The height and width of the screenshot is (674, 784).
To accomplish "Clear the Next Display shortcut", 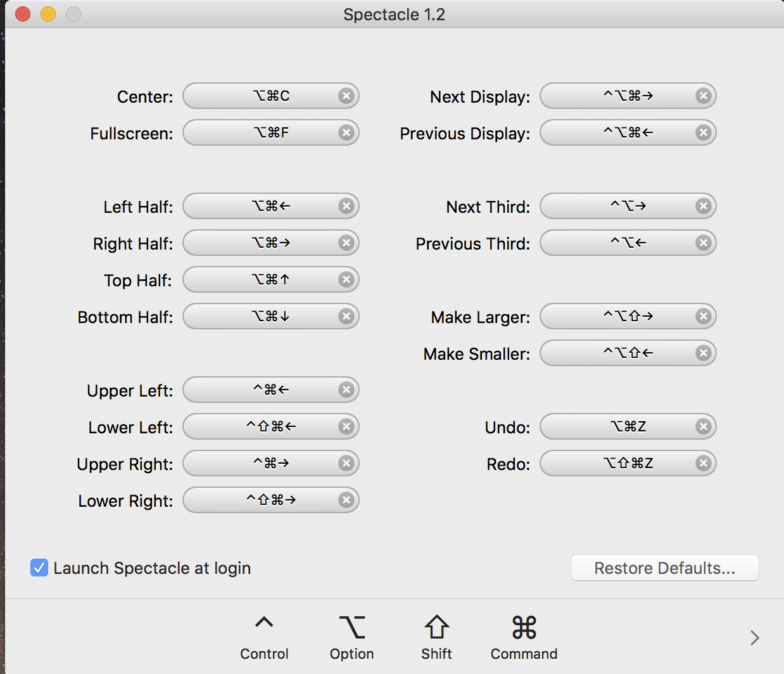I will (704, 96).
